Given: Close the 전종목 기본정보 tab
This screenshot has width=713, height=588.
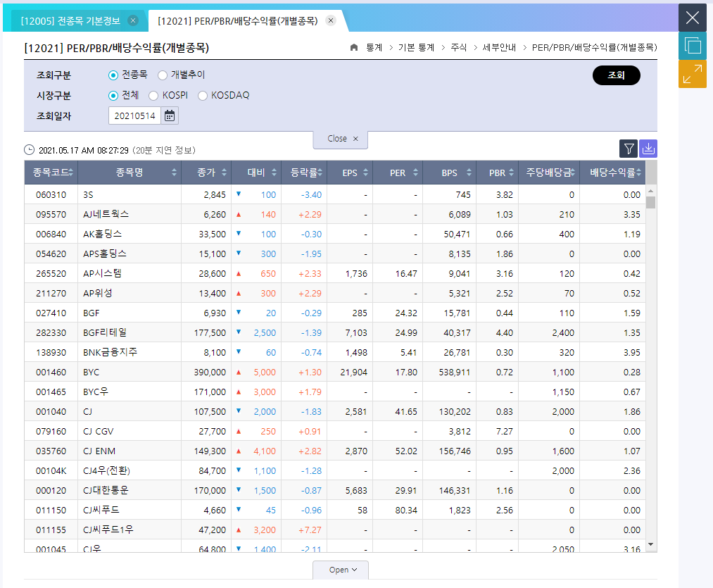Looking at the screenshot, I should coord(133,20).
